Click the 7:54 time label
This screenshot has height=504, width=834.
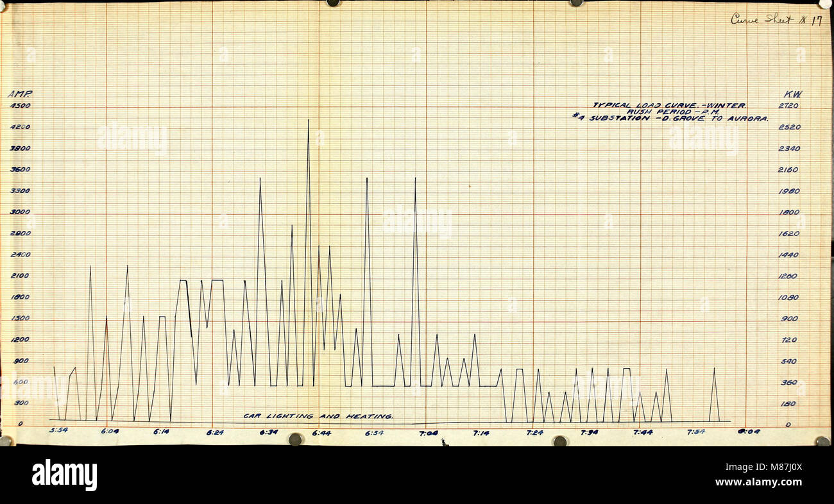pos(696,432)
